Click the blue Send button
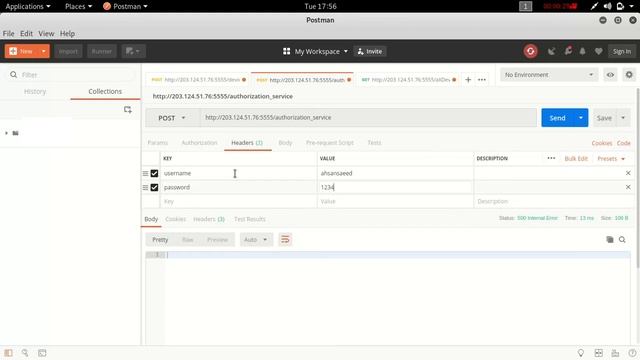 [x=557, y=118]
